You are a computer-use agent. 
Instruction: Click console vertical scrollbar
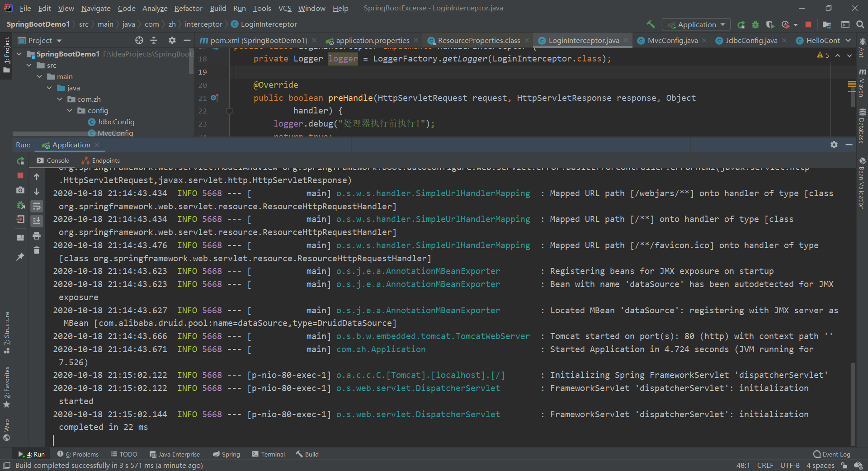coord(853,404)
